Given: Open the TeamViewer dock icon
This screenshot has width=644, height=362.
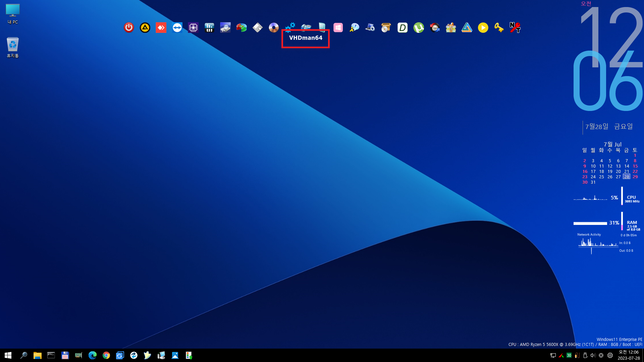Looking at the screenshot, I should point(177,27).
